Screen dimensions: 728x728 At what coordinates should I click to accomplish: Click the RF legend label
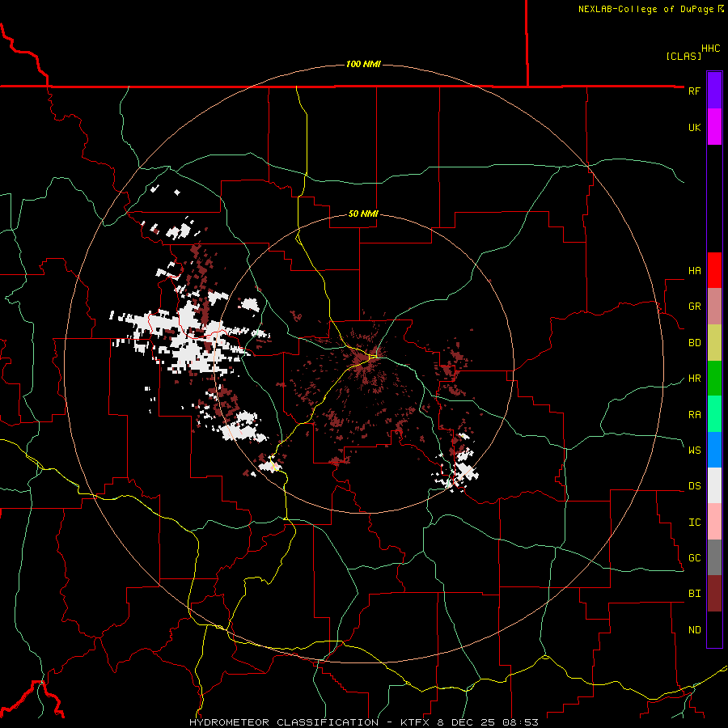click(694, 91)
